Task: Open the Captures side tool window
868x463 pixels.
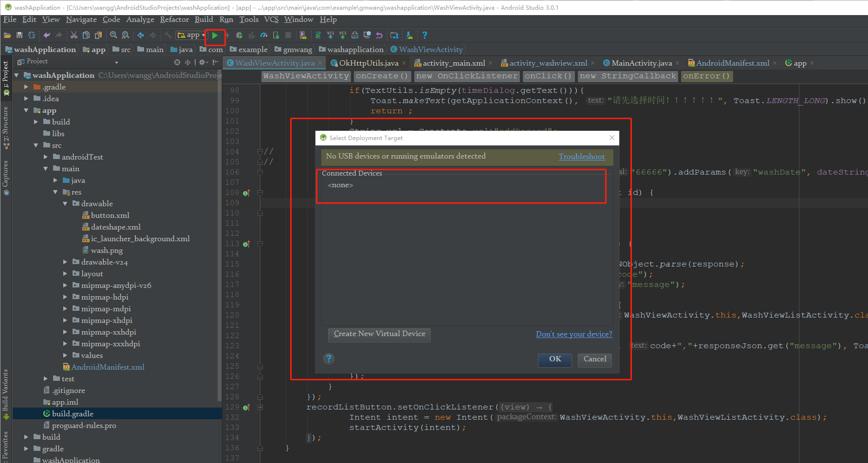Action: click(6, 178)
